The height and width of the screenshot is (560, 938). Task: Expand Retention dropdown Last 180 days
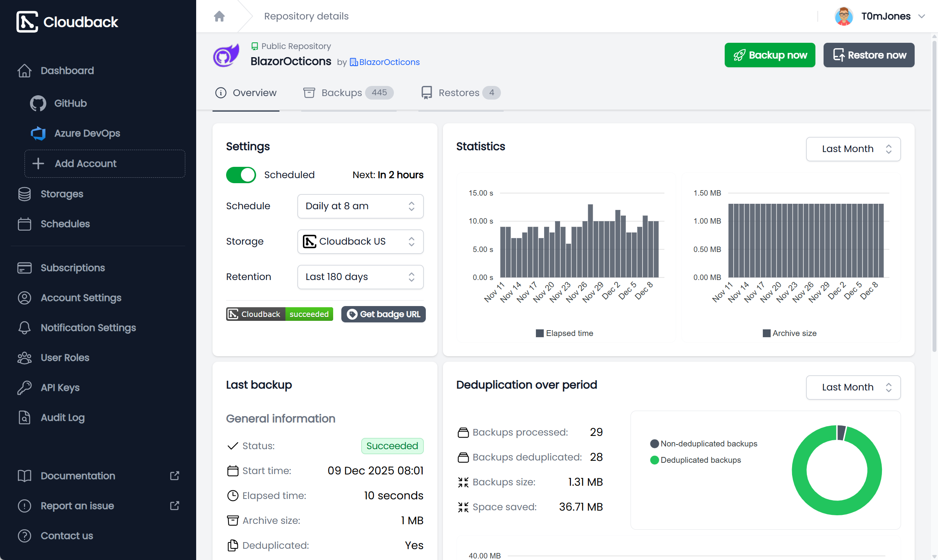360,277
